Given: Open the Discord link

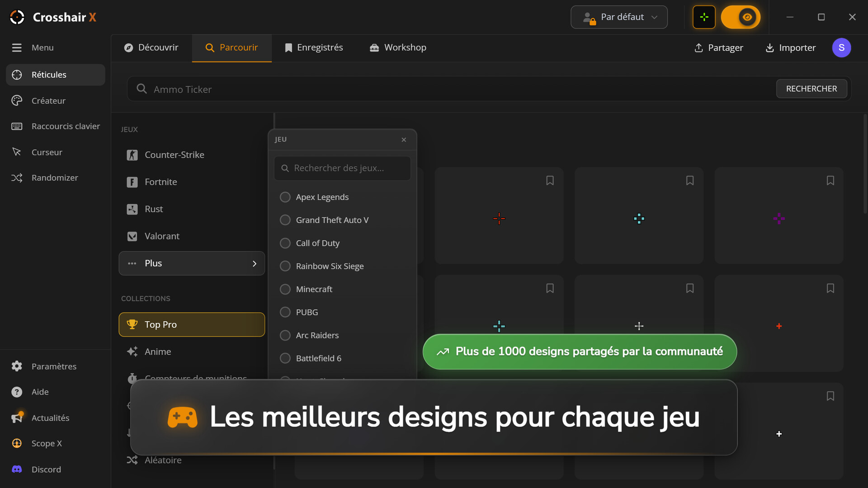Looking at the screenshot, I should (56, 469).
